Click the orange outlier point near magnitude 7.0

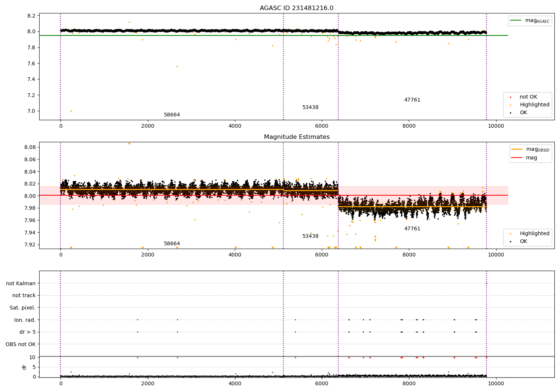tap(71, 111)
